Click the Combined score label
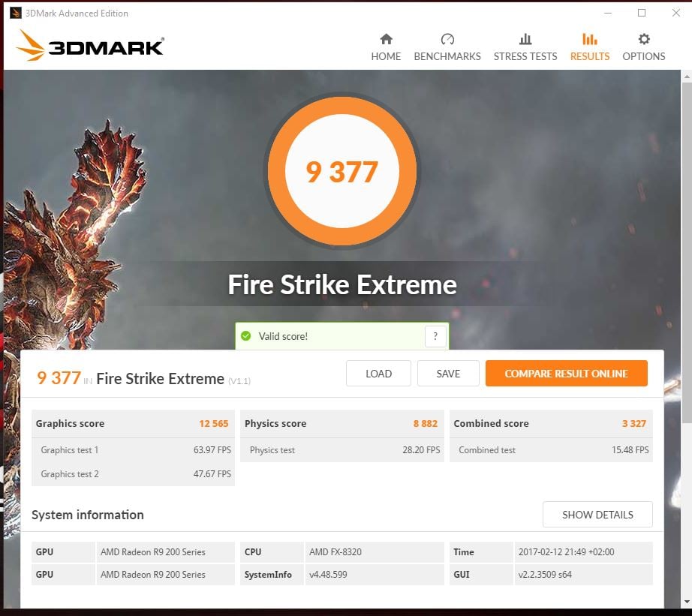Screen dimensions: 692x616 coord(491,424)
